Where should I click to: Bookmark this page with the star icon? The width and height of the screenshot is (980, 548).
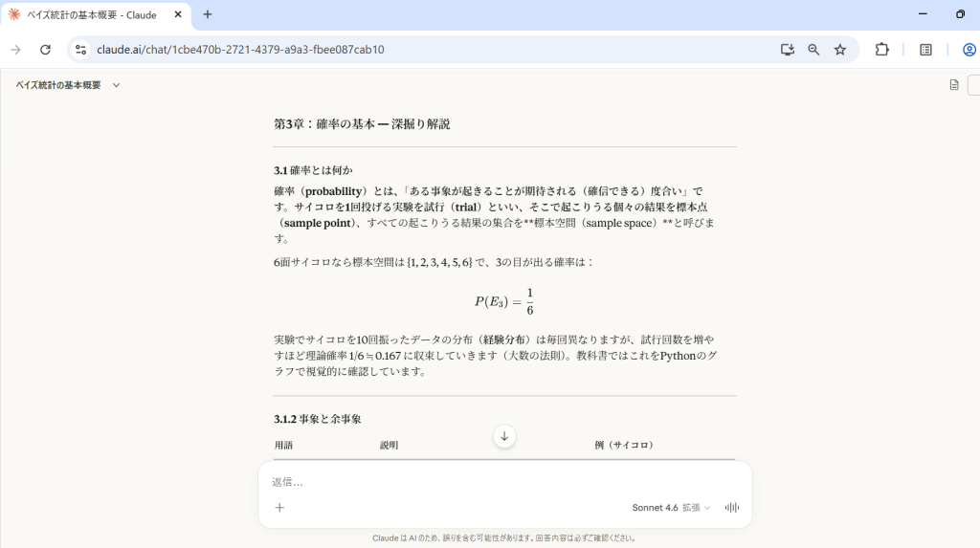click(x=840, y=50)
